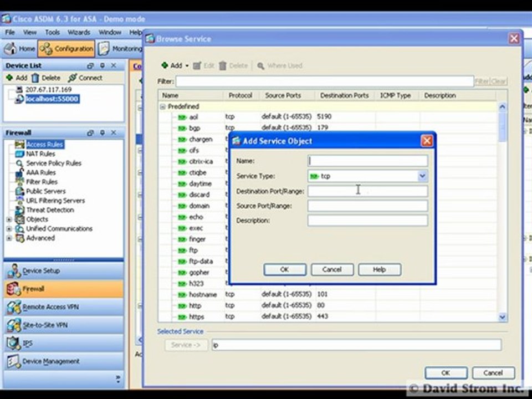Expand navigation pane chevron at bottom
The width and height of the screenshot is (532, 399).
click(x=117, y=379)
